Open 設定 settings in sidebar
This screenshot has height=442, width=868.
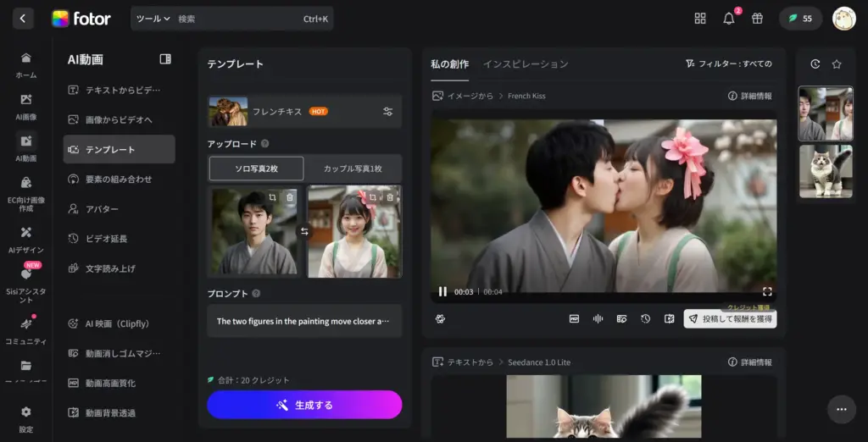click(26, 419)
